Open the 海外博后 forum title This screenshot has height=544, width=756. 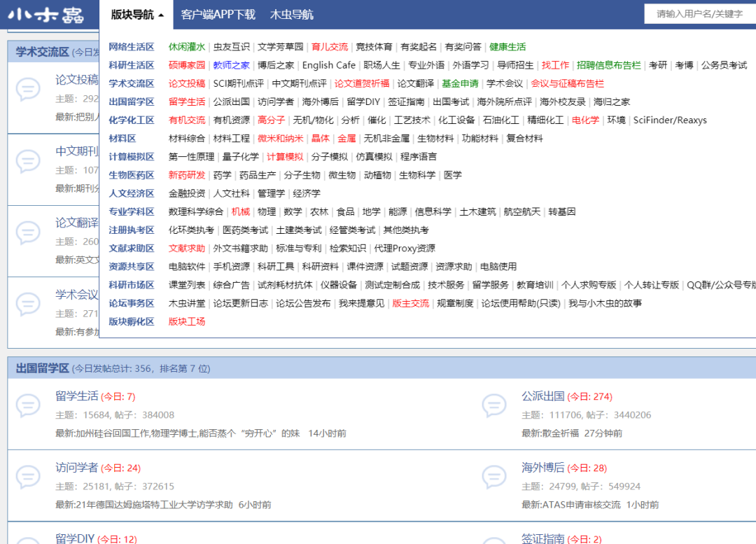click(543, 468)
